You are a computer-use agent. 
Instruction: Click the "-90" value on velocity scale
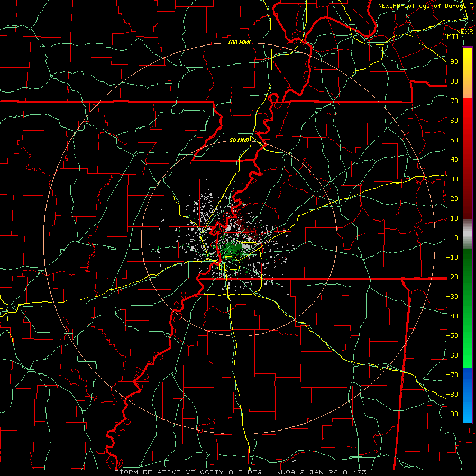pos(452,414)
